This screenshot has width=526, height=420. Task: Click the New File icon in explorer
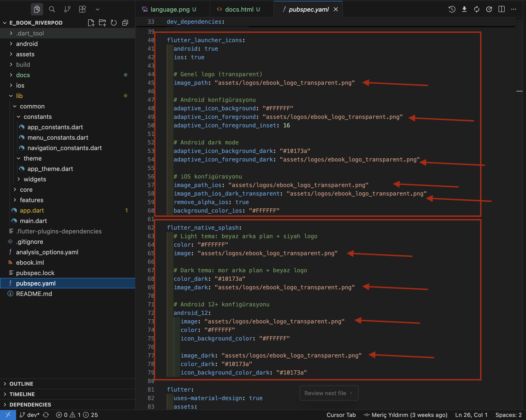coord(91,23)
